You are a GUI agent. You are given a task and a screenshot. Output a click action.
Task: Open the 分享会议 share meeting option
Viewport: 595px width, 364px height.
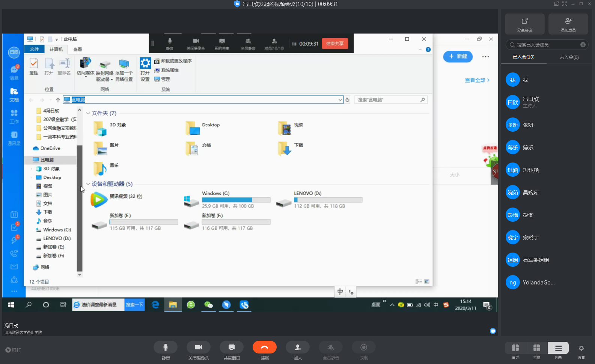click(524, 24)
